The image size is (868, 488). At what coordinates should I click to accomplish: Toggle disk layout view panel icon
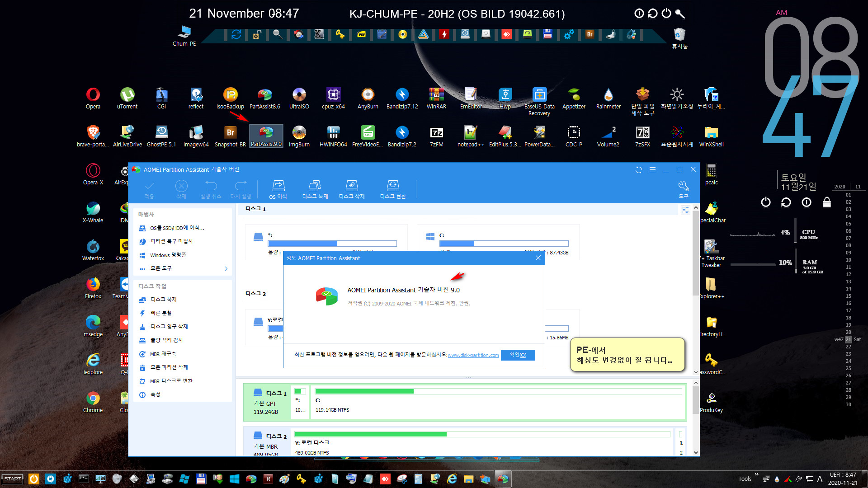(685, 210)
